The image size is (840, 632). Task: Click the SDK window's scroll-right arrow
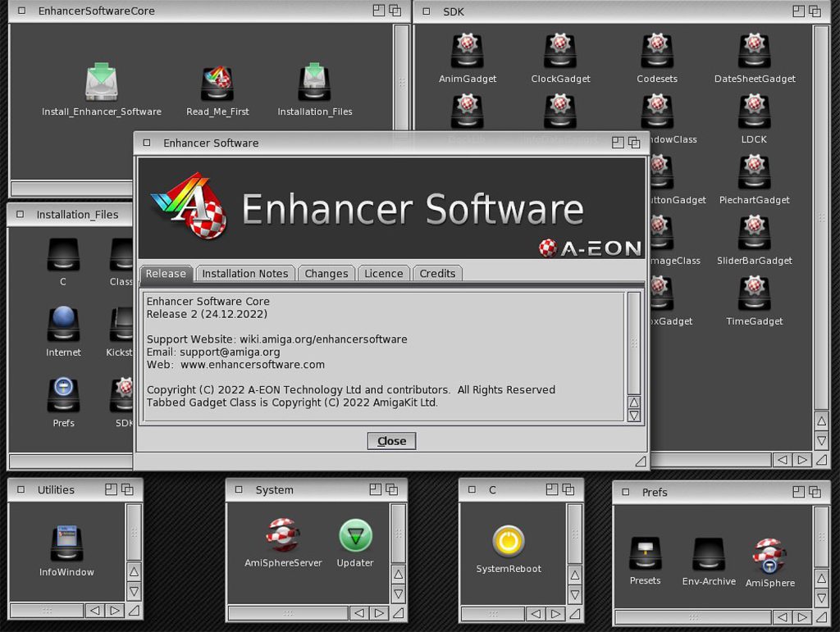tap(802, 460)
